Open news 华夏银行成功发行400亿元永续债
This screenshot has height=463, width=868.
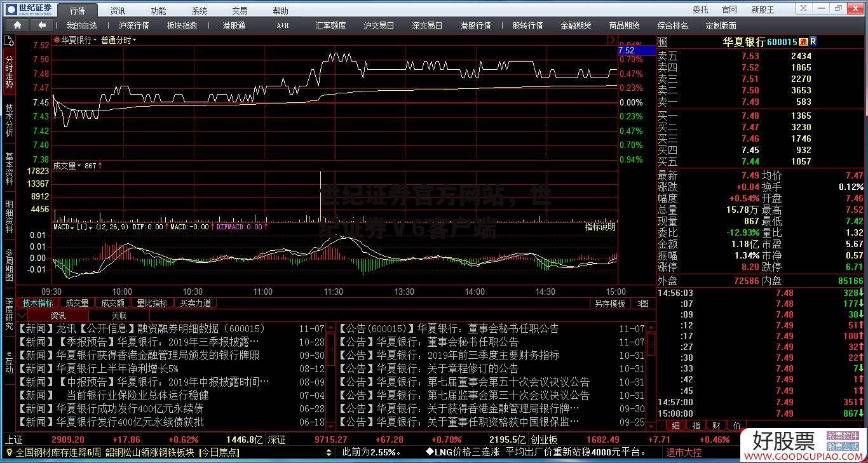tap(130, 408)
